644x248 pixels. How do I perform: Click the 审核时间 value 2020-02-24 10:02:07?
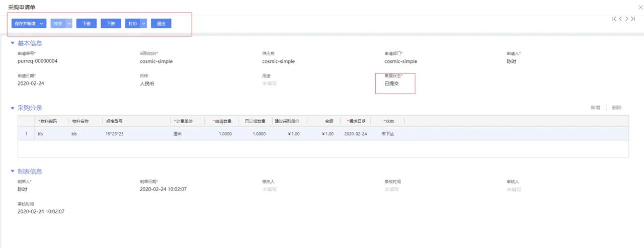coord(41,212)
